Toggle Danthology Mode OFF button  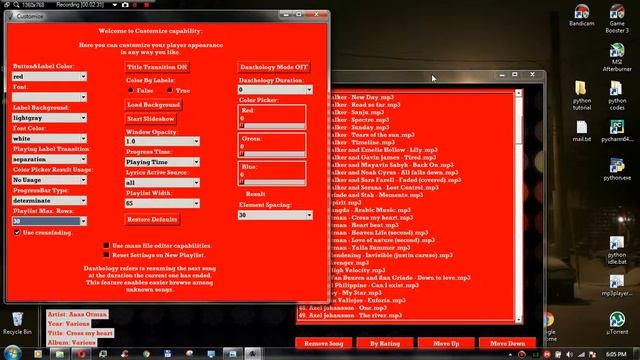click(274, 67)
